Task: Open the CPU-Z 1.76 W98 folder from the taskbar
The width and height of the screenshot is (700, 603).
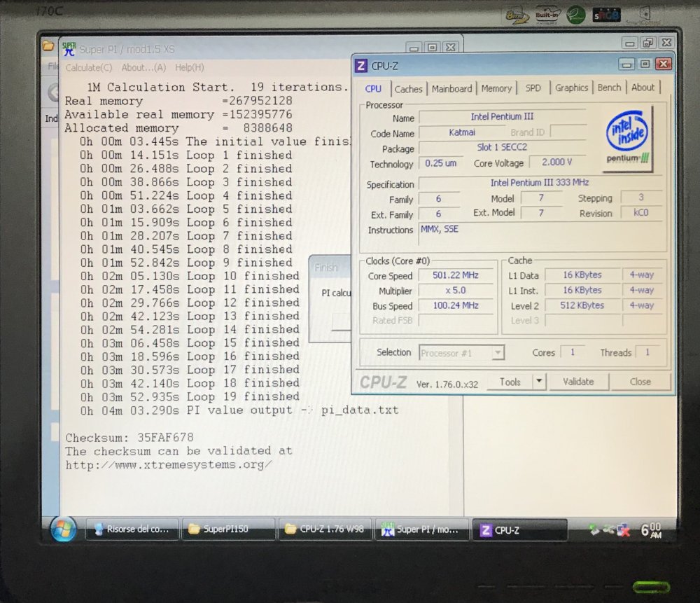Action: (325, 530)
